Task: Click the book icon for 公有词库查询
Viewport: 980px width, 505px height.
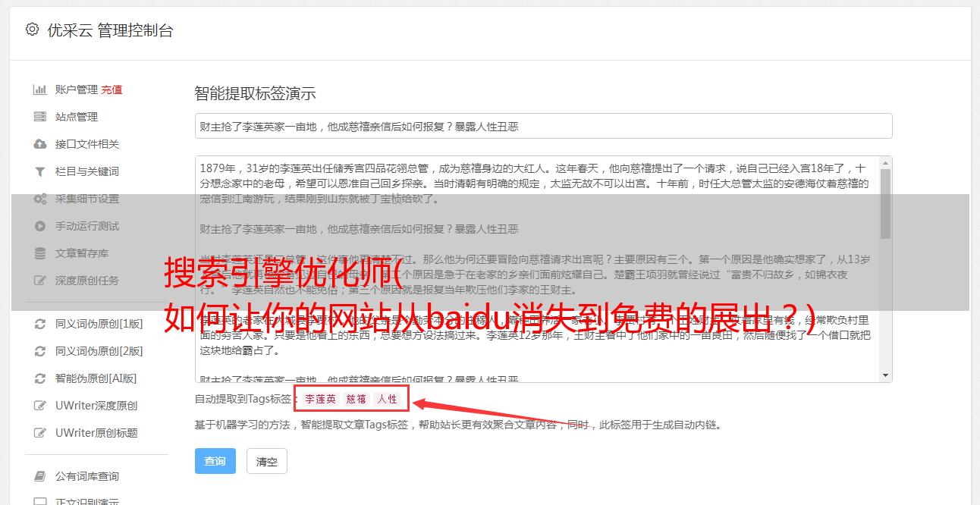Action: [x=40, y=476]
